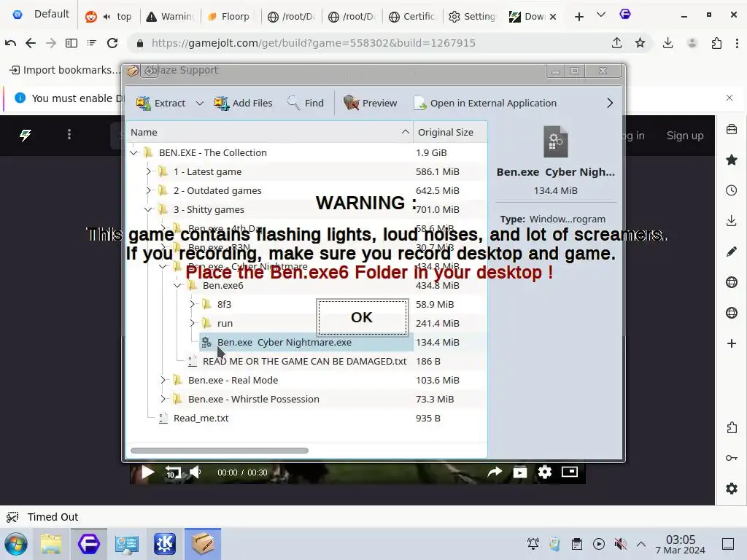Sort by Original Size column header
The width and height of the screenshot is (747, 560).
click(449, 133)
